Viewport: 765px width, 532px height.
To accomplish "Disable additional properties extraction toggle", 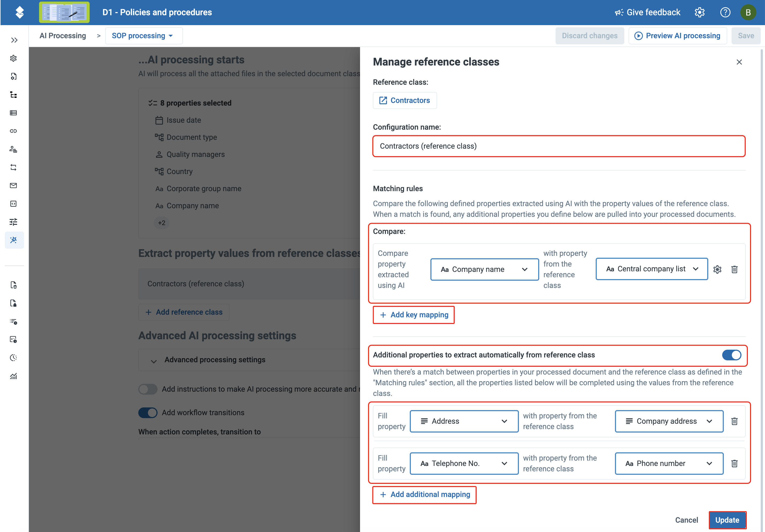I will coord(731,355).
